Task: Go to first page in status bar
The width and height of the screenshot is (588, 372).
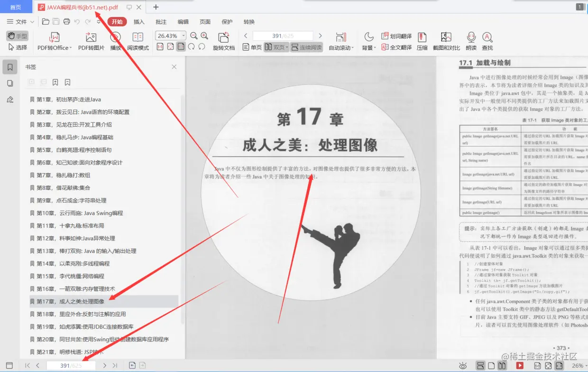Action: click(x=28, y=365)
